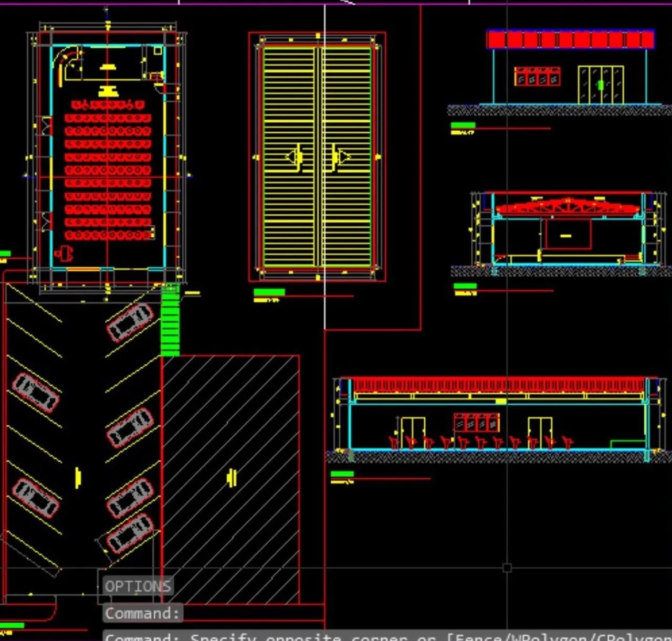Select the yellow marker inside hatched area

[232, 478]
